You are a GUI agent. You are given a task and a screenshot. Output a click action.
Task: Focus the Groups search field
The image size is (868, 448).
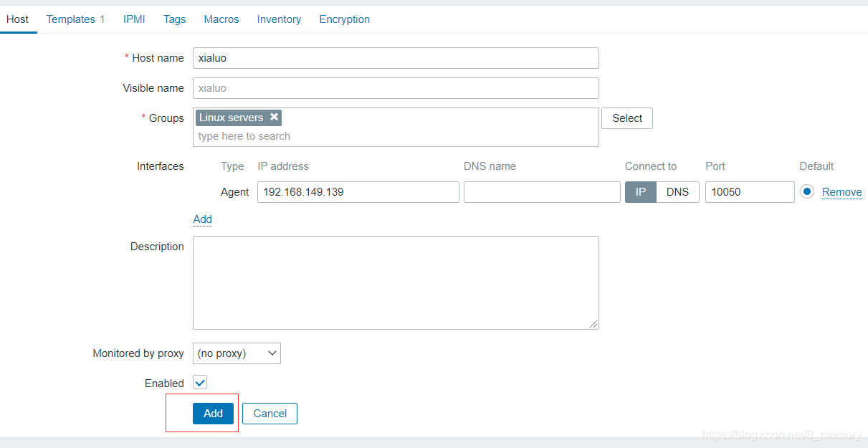396,136
